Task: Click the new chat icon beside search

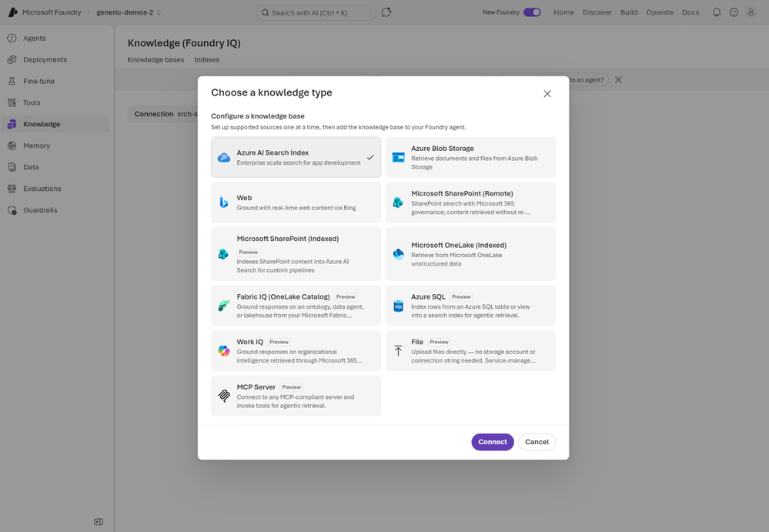Action: (386, 12)
